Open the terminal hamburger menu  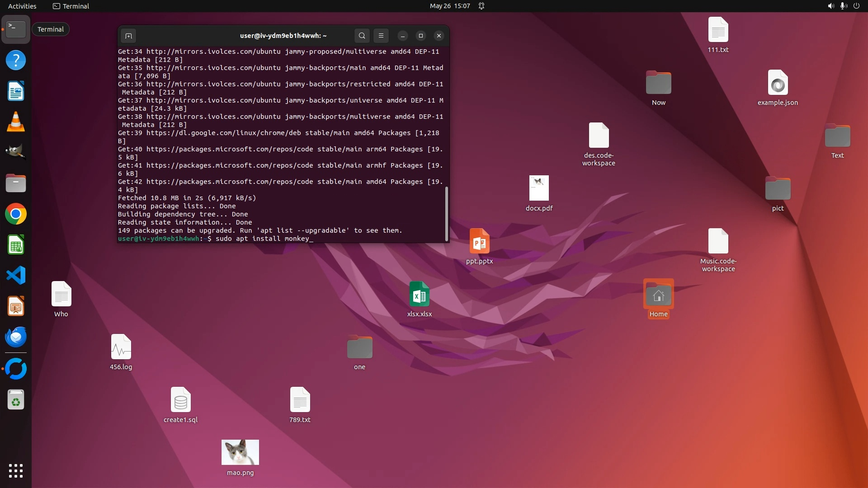pyautogui.click(x=381, y=36)
